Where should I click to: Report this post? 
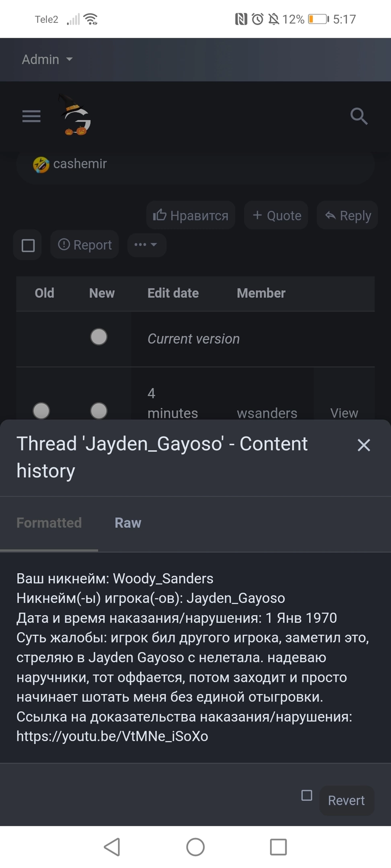(84, 245)
